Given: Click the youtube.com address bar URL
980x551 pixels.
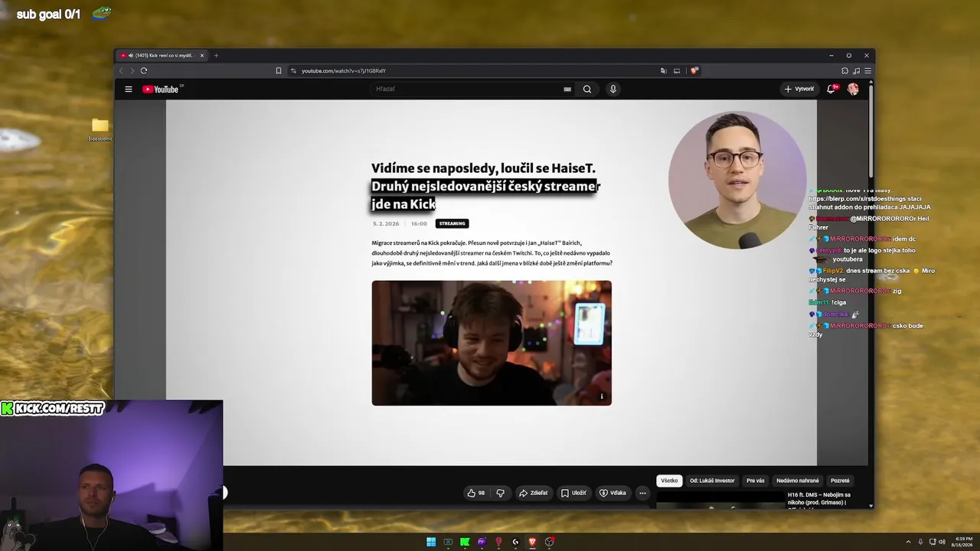Looking at the screenshot, I should (x=344, y=70).
